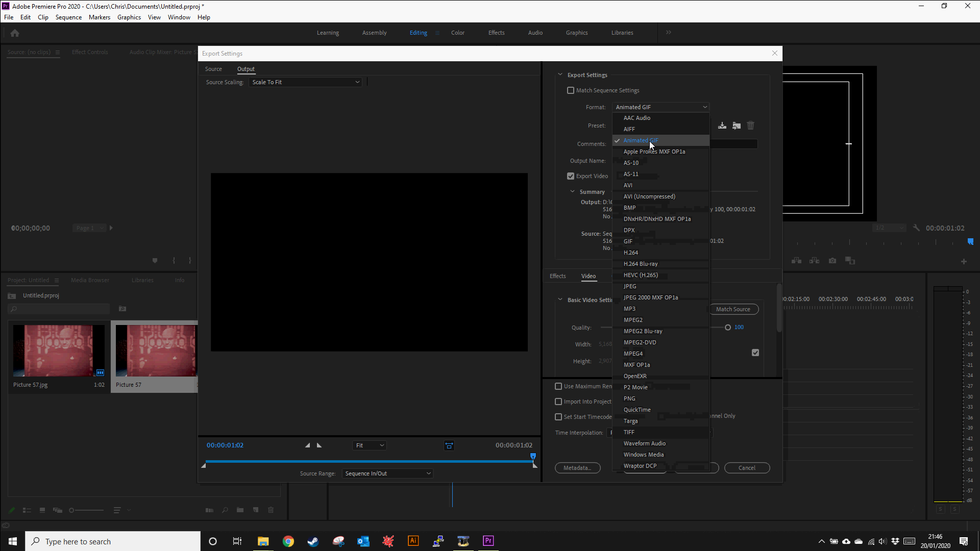Image resolution: width=980 pixels, height=551 pixels.
Task: Collapse the Export Settings section
Action: click(560, 75)
